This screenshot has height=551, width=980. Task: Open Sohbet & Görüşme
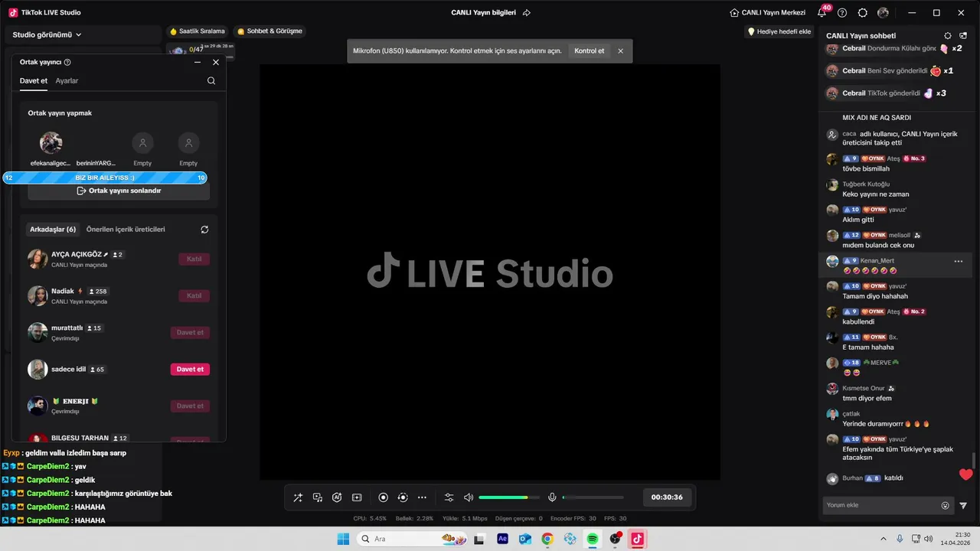click(x=269, y=31)
